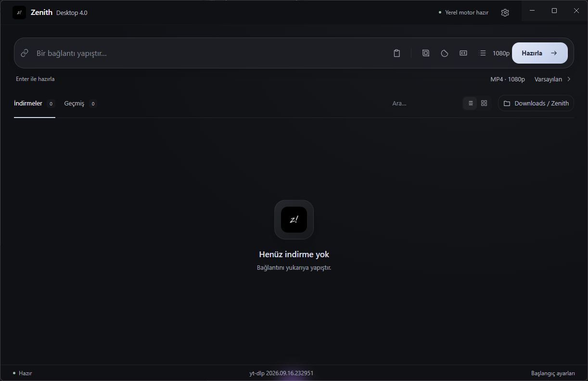The image size is (588, 381).
Task: Paste link using the clipboard icon
Action: point(396,53)
